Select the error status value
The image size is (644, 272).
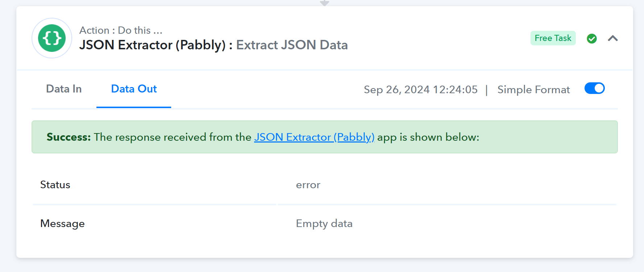click(x=308, y=185)
